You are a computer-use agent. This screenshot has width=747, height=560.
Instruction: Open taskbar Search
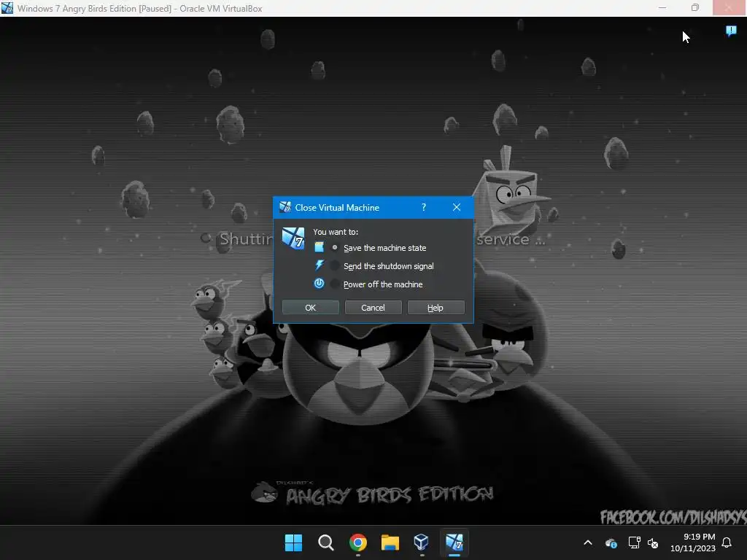tap(326, 542)
